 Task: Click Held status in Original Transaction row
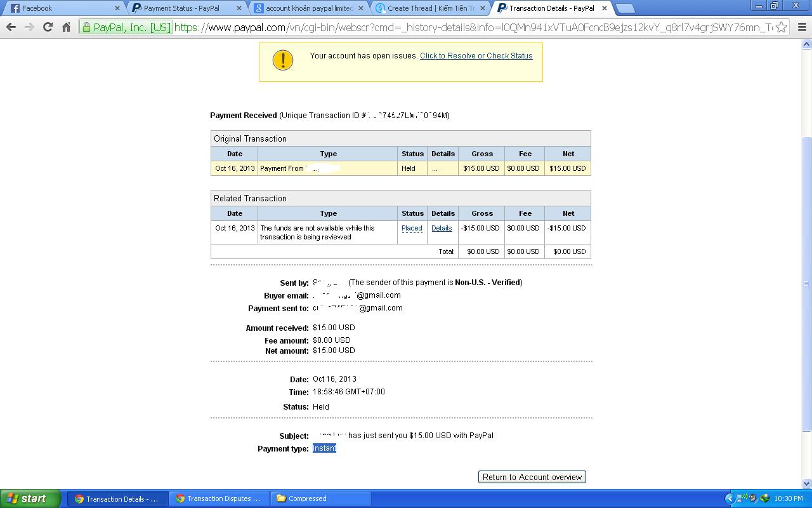point(409,168)
